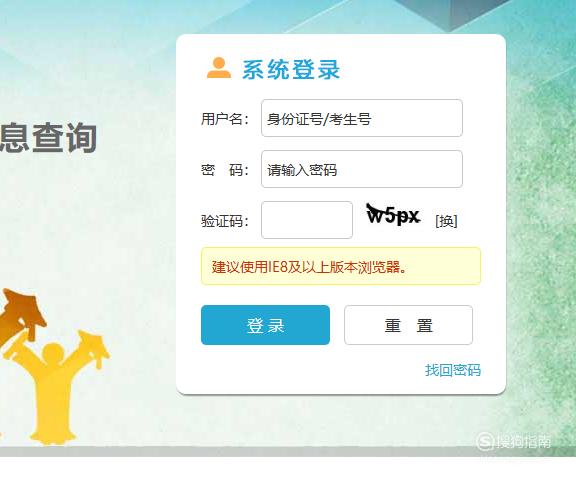The height and width of the screenshot is (488, 576).
Task: Click the IE8 browser suggestion notice
Action: 341,266
